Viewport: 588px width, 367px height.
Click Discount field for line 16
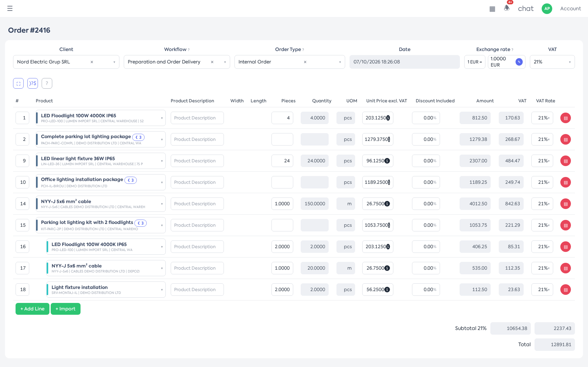coord(426,247)
